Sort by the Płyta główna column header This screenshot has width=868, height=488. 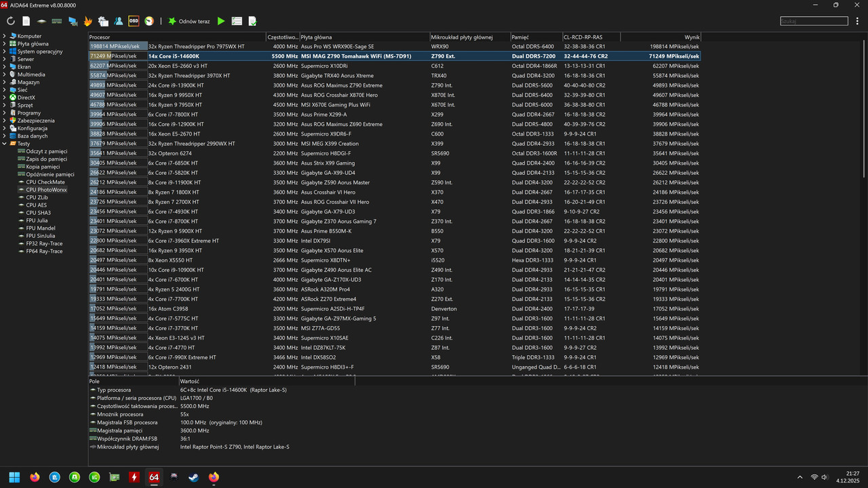[x=364, y=37]
